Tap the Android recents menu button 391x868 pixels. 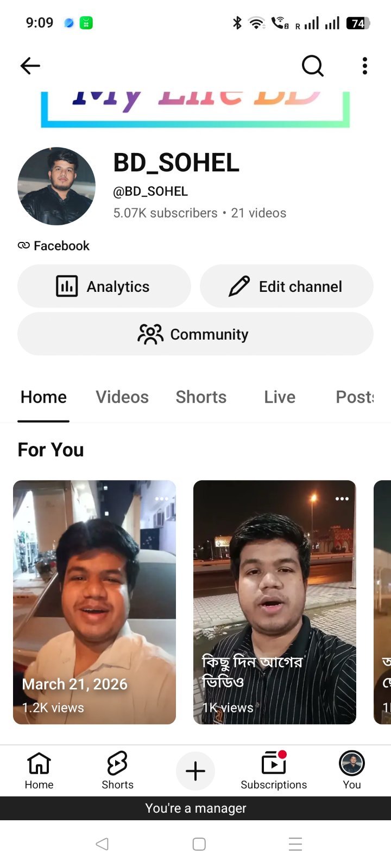click(295, 844)
